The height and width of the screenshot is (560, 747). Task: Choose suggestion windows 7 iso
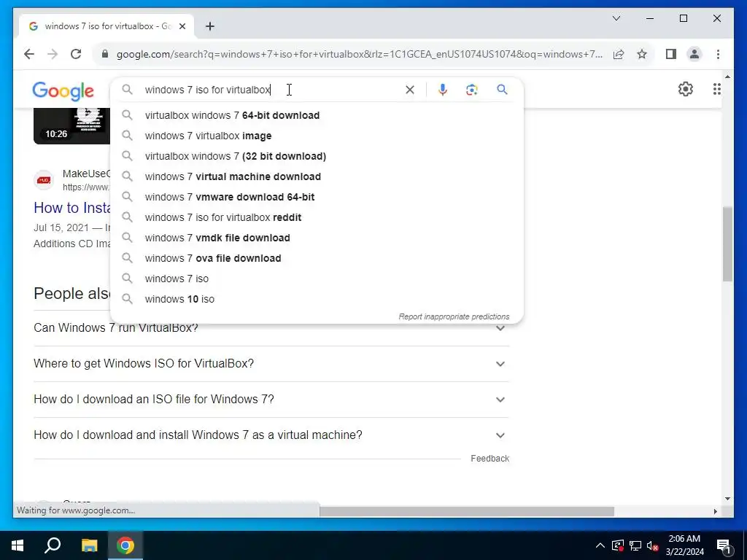coord(317,279)
